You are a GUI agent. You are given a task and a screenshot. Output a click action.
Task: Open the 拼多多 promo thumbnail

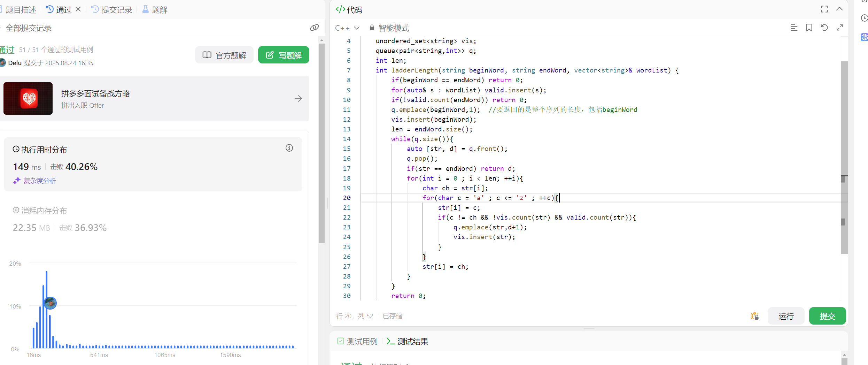tap(28, 99)
